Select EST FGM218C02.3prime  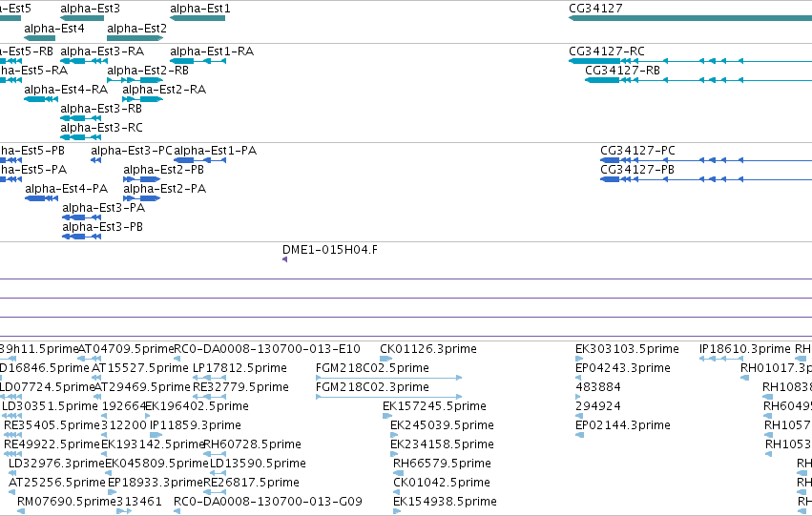[x=372, y=387]
